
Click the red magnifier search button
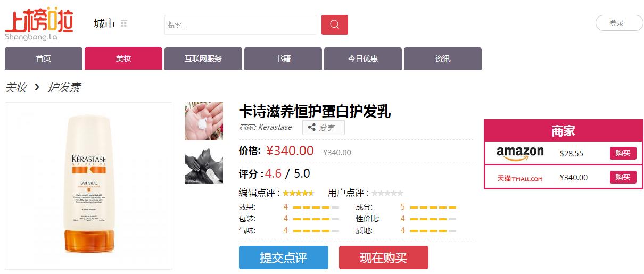pyautogui.click(x=335, y=24)
